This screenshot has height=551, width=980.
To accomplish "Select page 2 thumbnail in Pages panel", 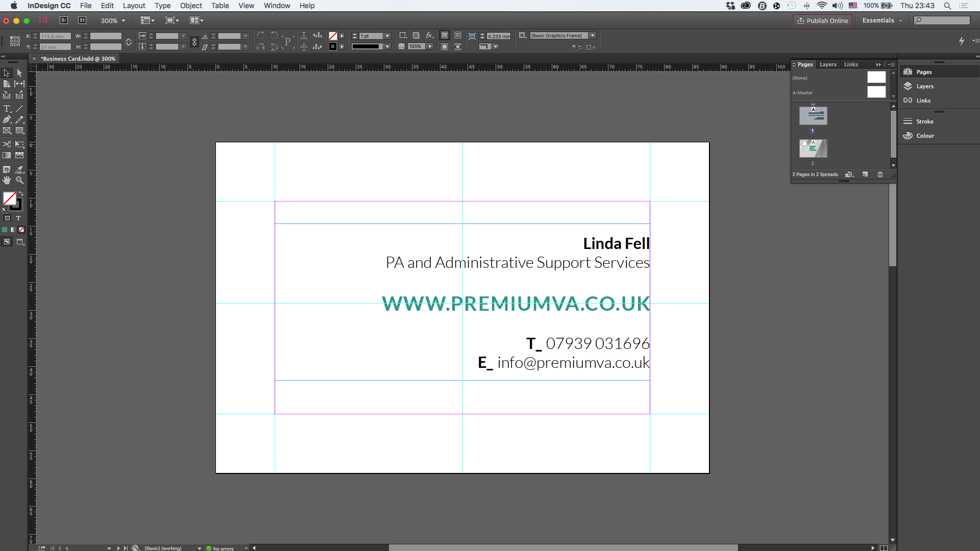I will point(813,148).
